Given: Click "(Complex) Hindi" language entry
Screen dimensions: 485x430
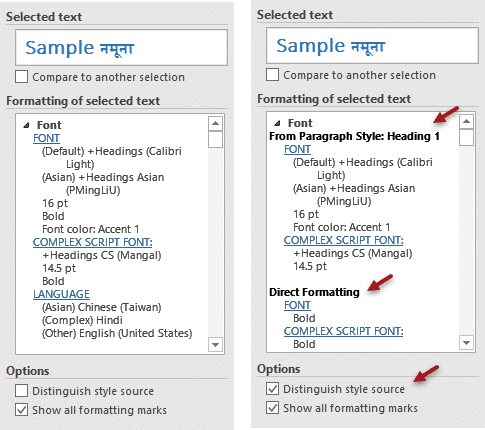Looking at the screenshot, I should [82, 320].
